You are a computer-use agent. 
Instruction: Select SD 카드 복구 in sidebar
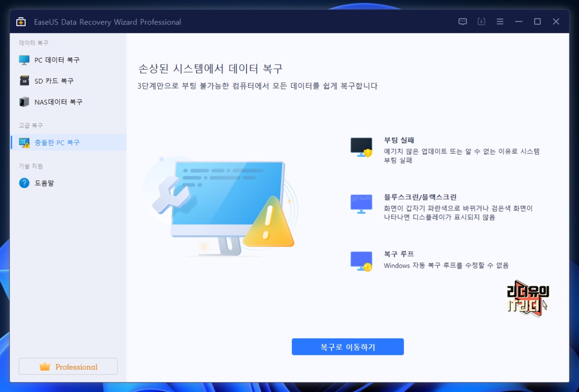point(68,81)
